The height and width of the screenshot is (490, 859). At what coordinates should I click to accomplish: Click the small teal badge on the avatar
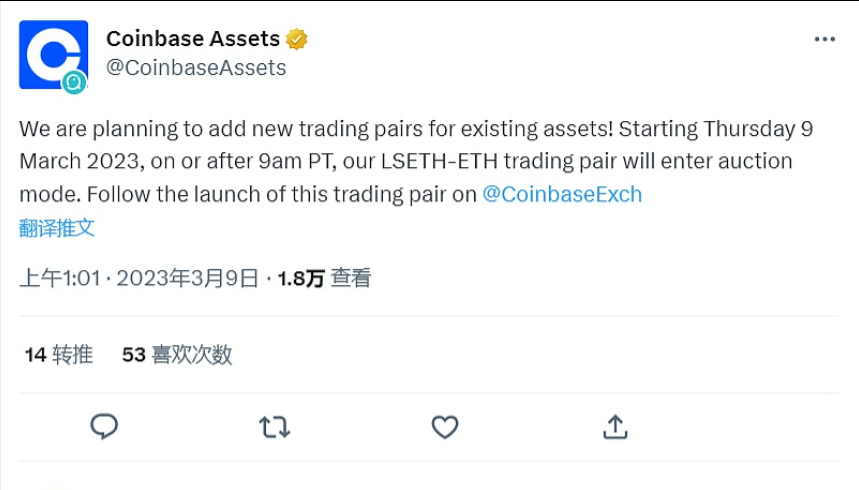(x=74, y=83)
